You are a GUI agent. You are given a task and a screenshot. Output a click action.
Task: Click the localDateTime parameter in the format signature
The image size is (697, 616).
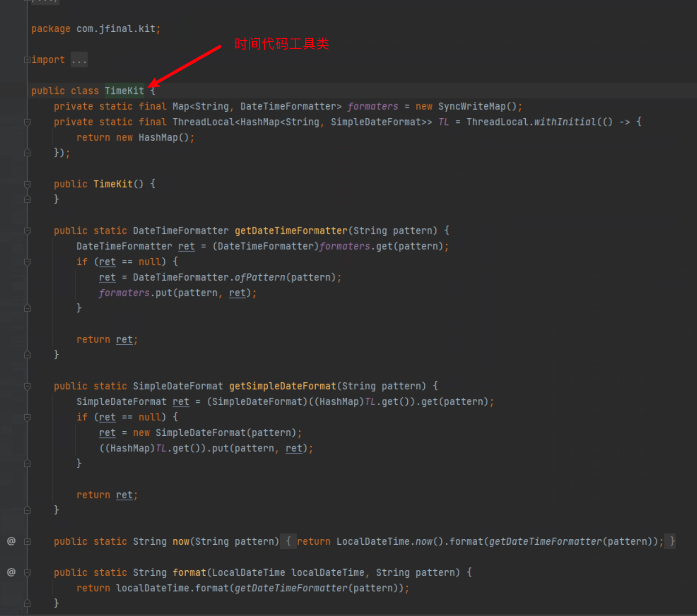click(x=327, y=573)
